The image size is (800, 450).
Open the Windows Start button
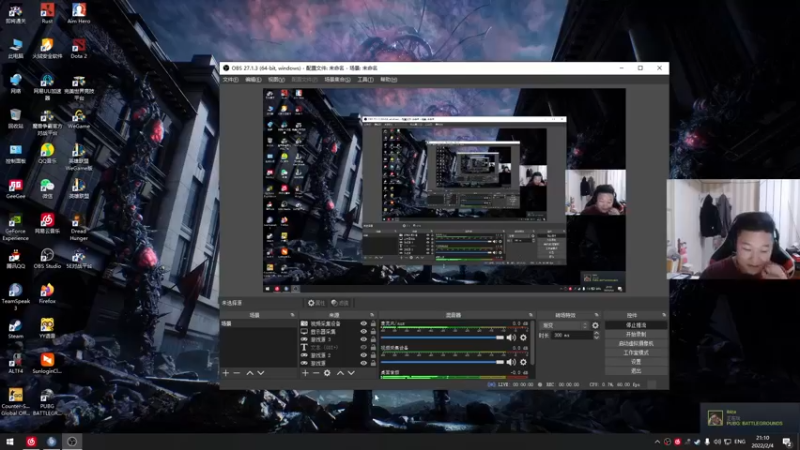(10, 441)
